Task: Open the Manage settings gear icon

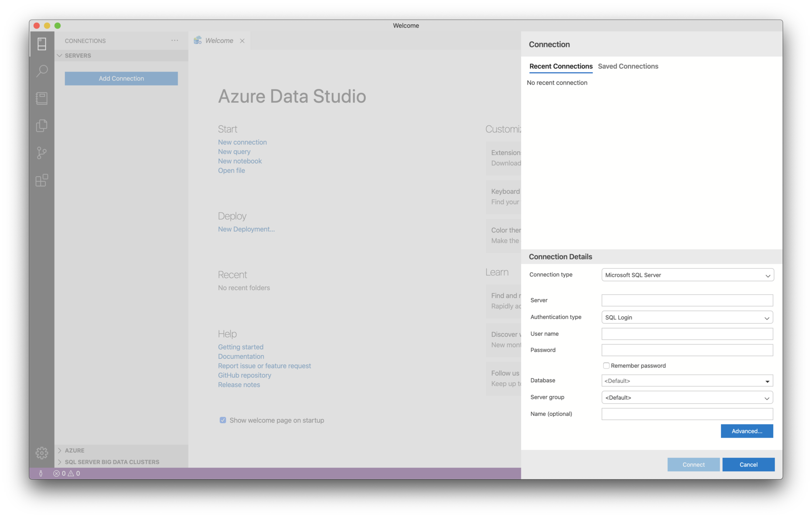Action: [41, 453]
